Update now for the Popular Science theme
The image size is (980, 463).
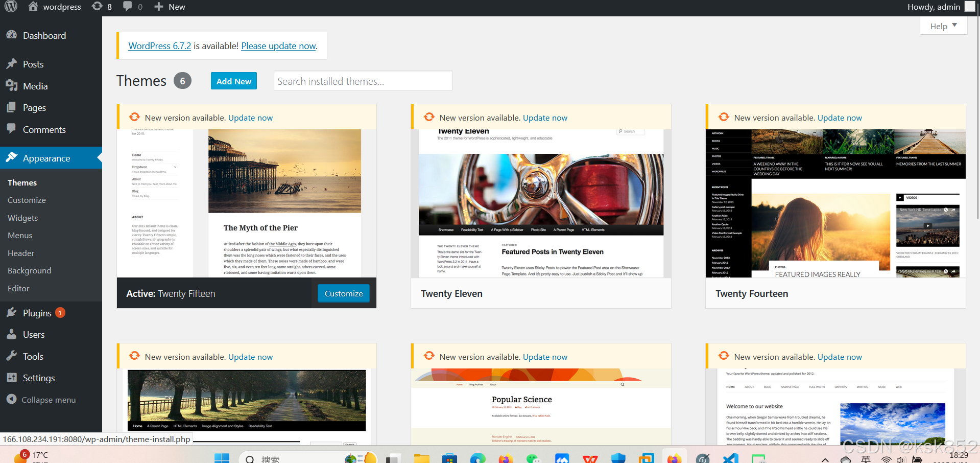(545, 357)
